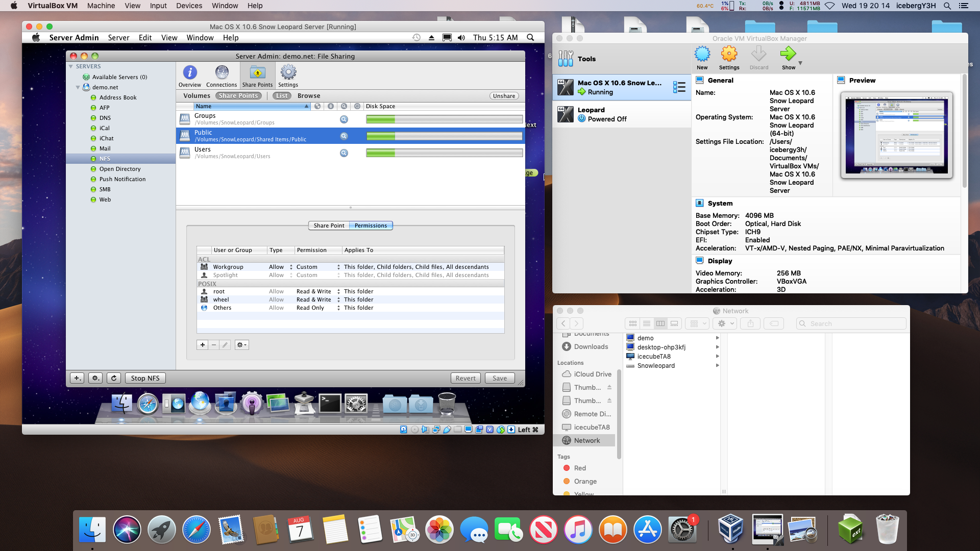The image size is (980, 551).
Task: Click the green Show arrow in VirtualBox Manager
Action: tap(788, 58)
